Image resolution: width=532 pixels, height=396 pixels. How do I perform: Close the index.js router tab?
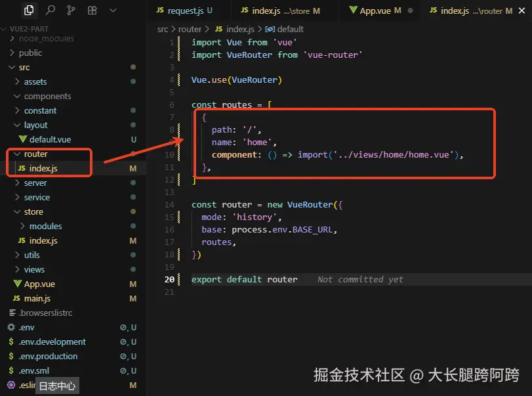click(522, 11)
